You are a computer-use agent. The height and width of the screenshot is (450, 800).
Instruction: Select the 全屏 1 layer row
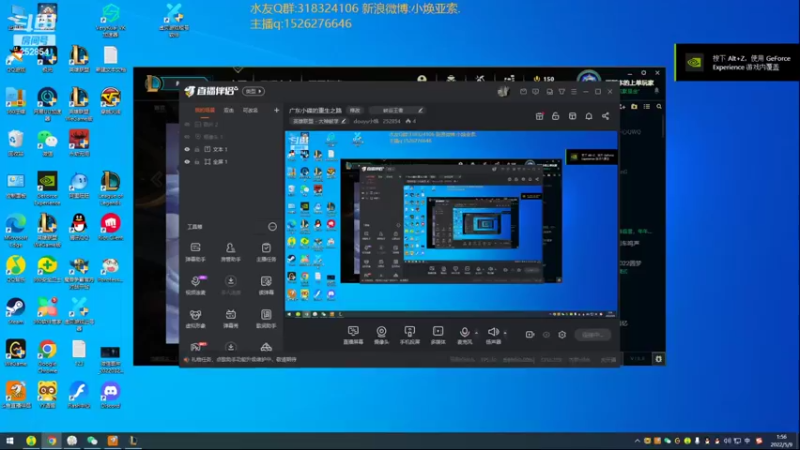(x=231, y=162)
